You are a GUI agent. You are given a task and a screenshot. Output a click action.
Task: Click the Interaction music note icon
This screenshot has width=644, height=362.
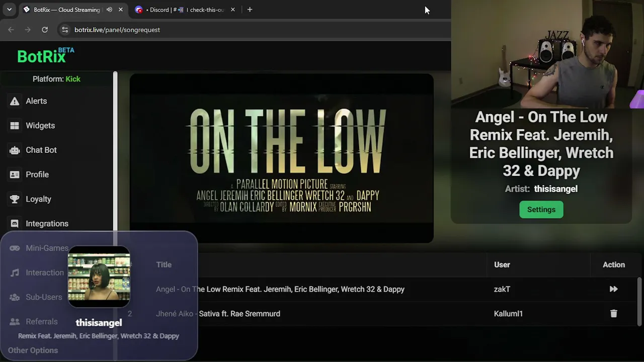click(x=15, y=273)
